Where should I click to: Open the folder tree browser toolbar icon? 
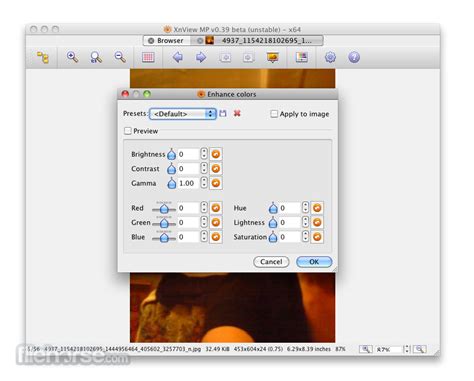pyautogui.click(x=43, y=57)
